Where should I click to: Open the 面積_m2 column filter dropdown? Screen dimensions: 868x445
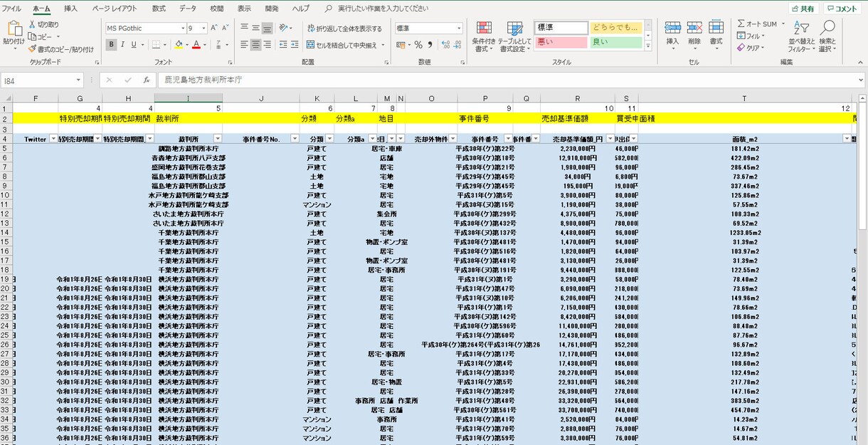click(847, 139)
